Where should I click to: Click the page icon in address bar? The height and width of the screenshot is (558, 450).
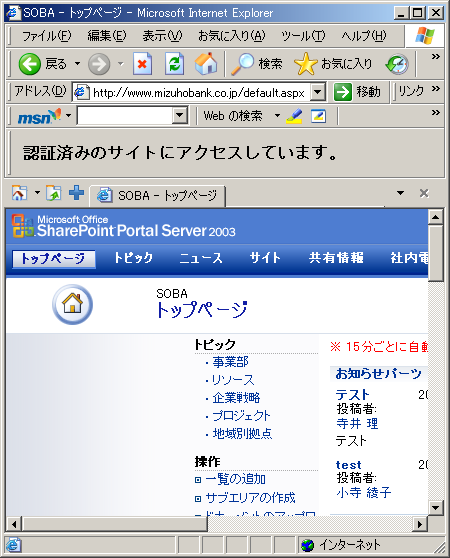click(x=81, y=93)
